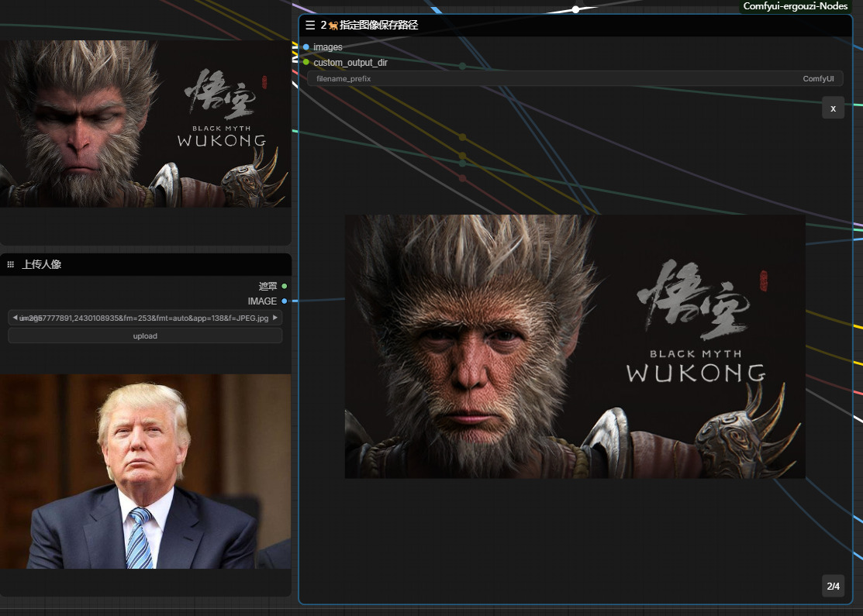Viewport: 863px width, 616px height.
Task: Select the top-left Black Myth Wukong thumbnail
Action: (x=145, y=124)
